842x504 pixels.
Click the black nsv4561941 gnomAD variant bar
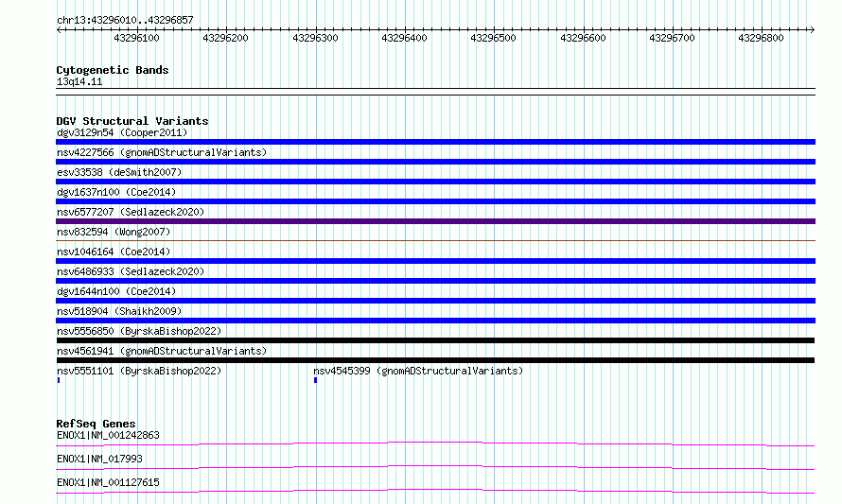click(435, 360)
